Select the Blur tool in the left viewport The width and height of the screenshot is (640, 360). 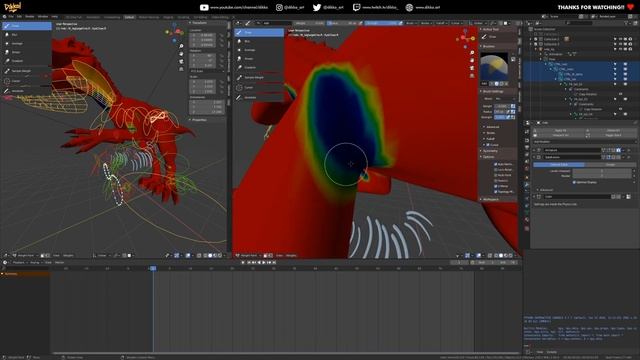pyautogui.click(x=27, y=35)
